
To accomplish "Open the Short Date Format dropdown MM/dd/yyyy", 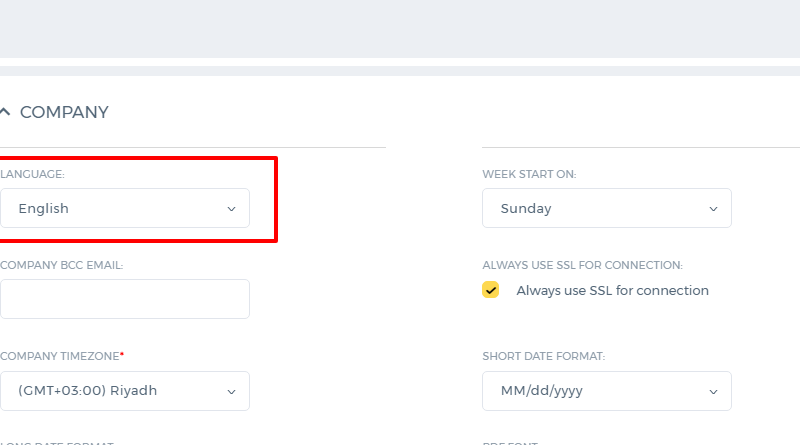I will (607, 391).
